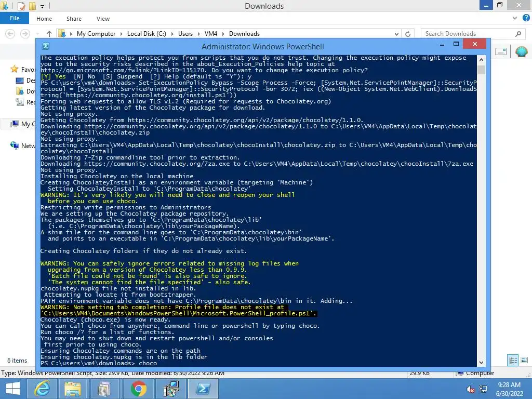The image size is (532, 399).
Task: Click Downloads breadcrumb in address bar
Action: click(244, 34)
